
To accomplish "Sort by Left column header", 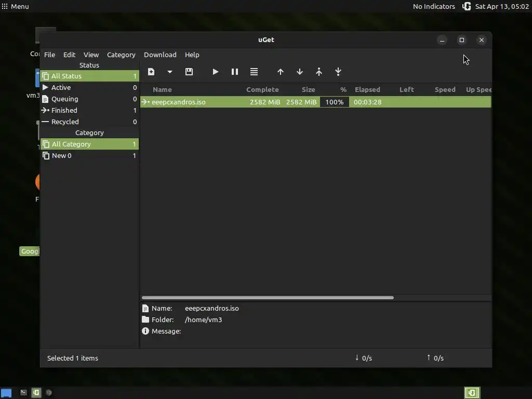I will pos(406,89).
